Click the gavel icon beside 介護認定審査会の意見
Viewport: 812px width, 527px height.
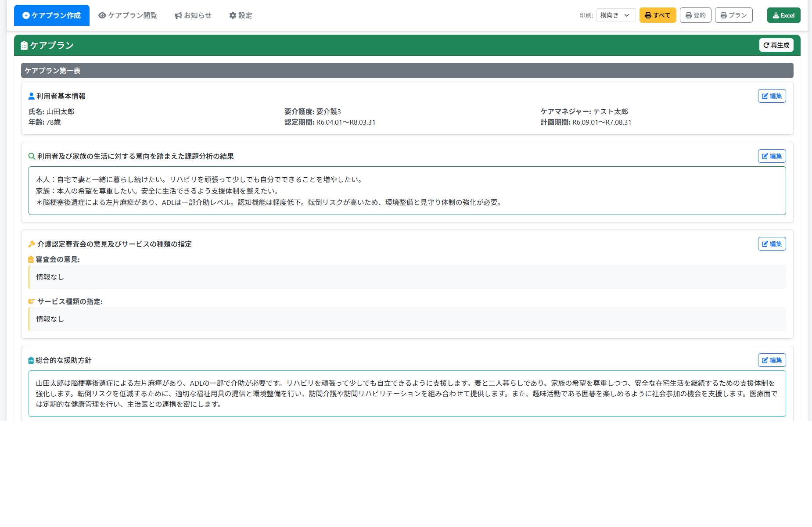(32, 244)
